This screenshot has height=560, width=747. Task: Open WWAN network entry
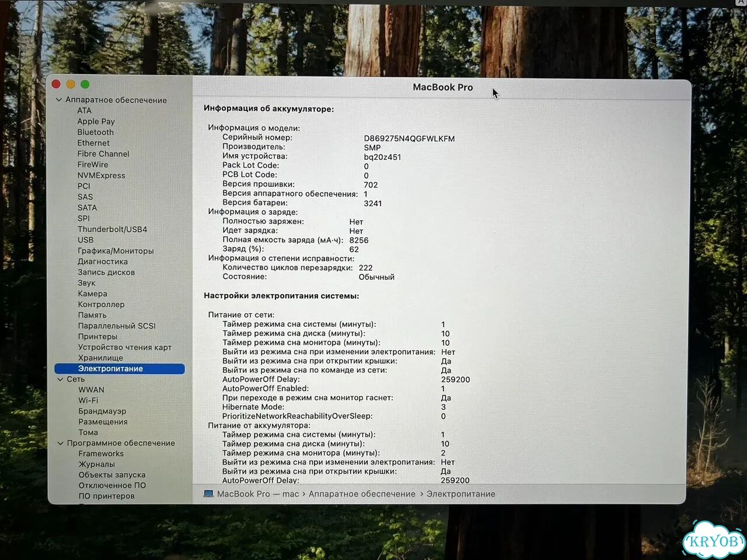(92, 390)
